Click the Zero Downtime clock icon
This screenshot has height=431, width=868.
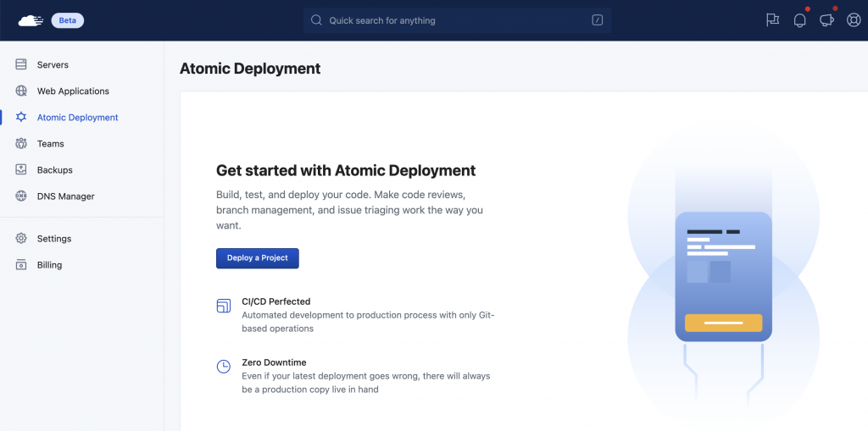pyautogui.click(x=224, y=367)
